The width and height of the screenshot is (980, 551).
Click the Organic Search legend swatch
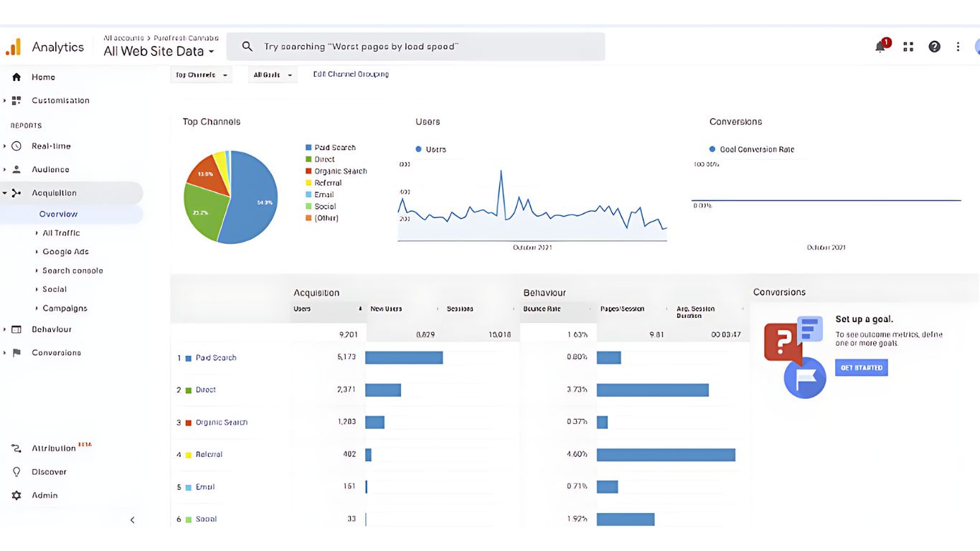(308, 171)
